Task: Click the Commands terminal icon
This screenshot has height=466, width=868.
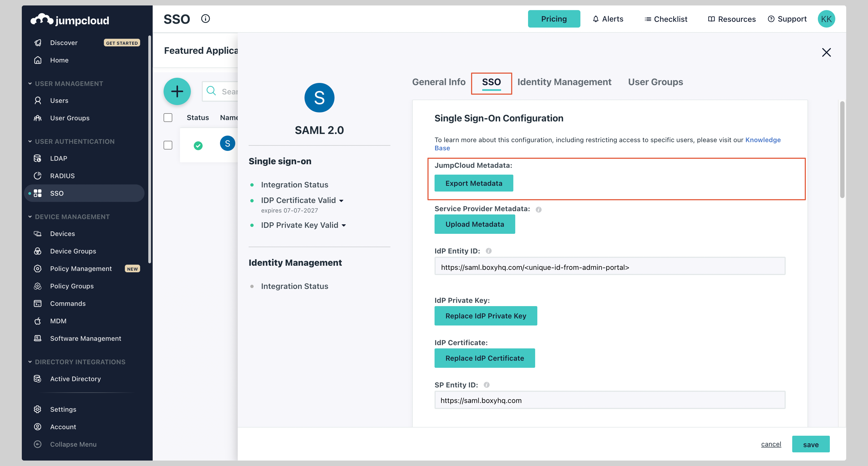Action: pyautogui.click(x=38, y=303)
